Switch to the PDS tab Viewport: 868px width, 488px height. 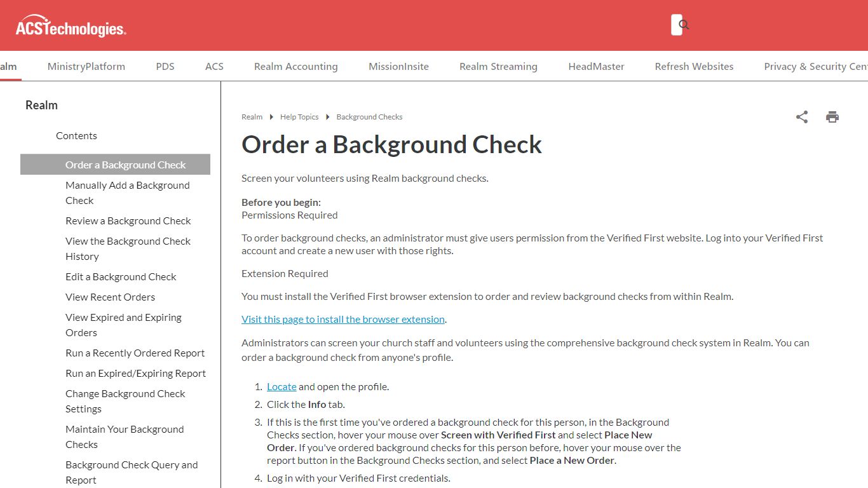click(165, 66)
